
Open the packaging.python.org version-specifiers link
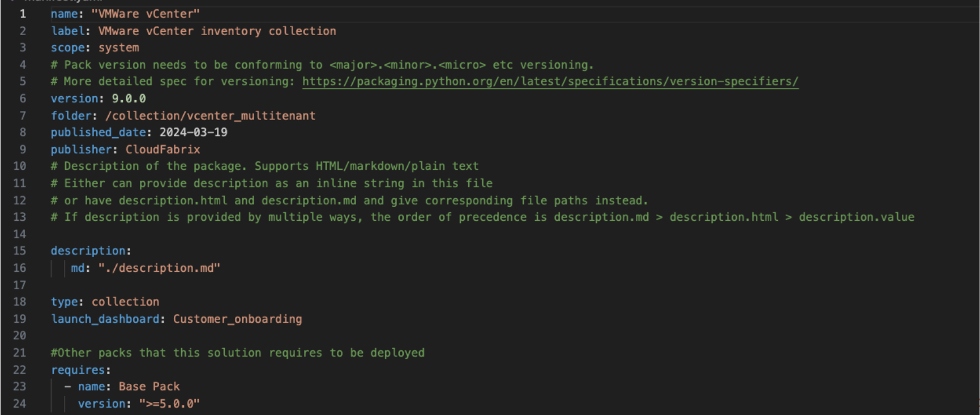coord(550,82)
